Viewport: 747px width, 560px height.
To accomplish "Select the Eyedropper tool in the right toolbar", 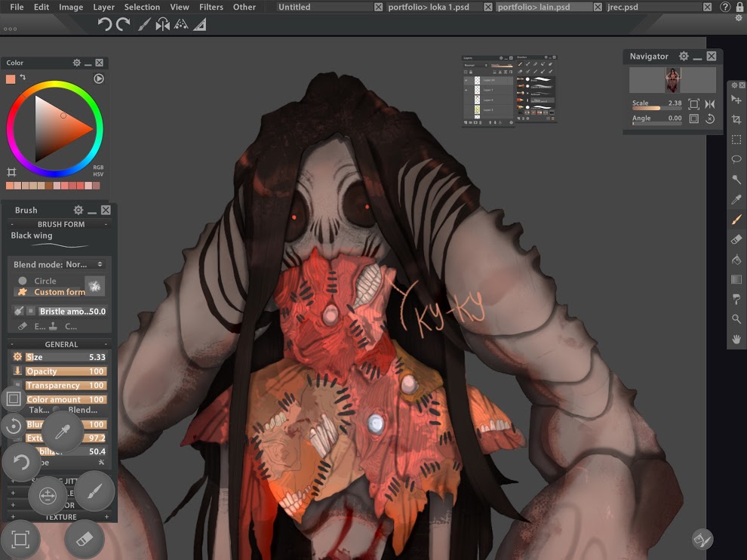I will click(736, 200).
